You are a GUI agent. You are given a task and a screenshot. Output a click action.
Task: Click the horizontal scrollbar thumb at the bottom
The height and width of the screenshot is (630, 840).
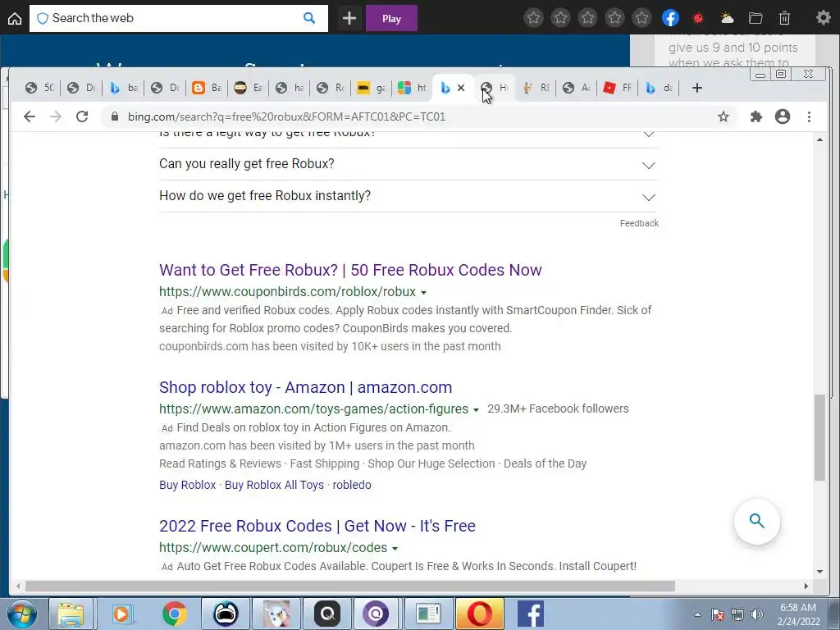coord(349,586)
